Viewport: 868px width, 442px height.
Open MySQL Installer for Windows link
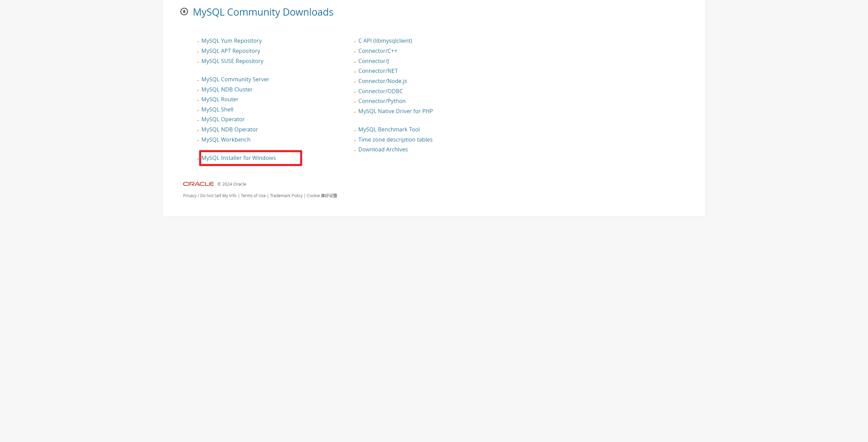pos(238,158)
